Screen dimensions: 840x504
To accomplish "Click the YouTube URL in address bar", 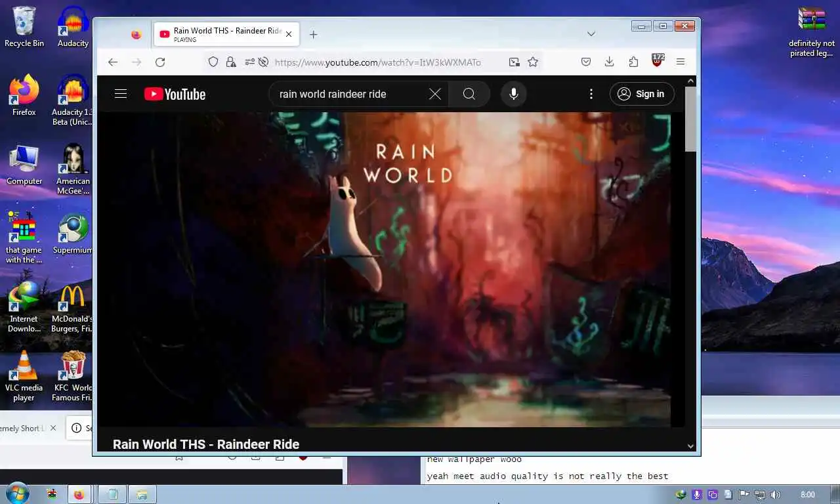I will tap(378, 62).
